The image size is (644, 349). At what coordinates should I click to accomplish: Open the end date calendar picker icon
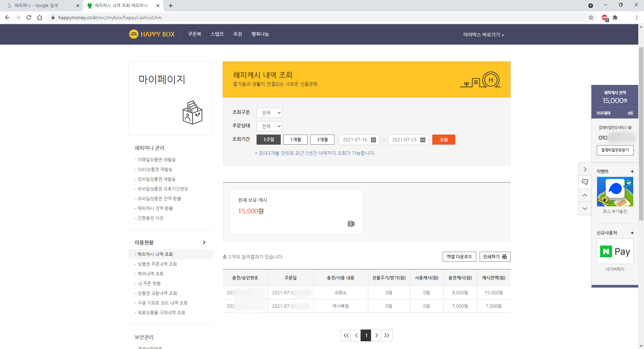(423, 140)
